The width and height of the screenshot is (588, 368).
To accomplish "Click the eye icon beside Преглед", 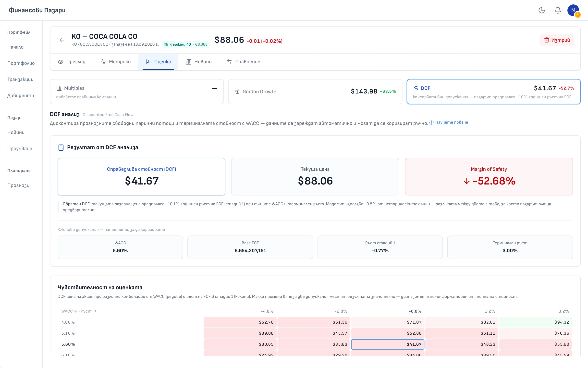I will [61, 62].
